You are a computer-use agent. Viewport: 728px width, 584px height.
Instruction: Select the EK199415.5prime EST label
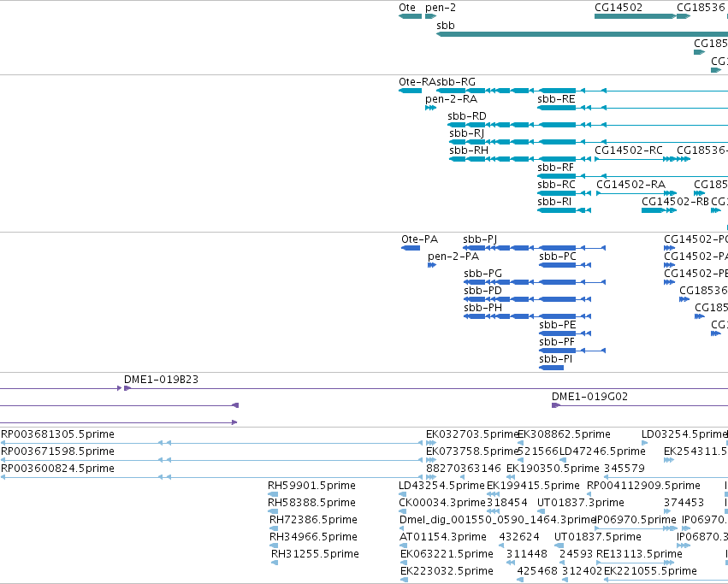pos(533,486)
